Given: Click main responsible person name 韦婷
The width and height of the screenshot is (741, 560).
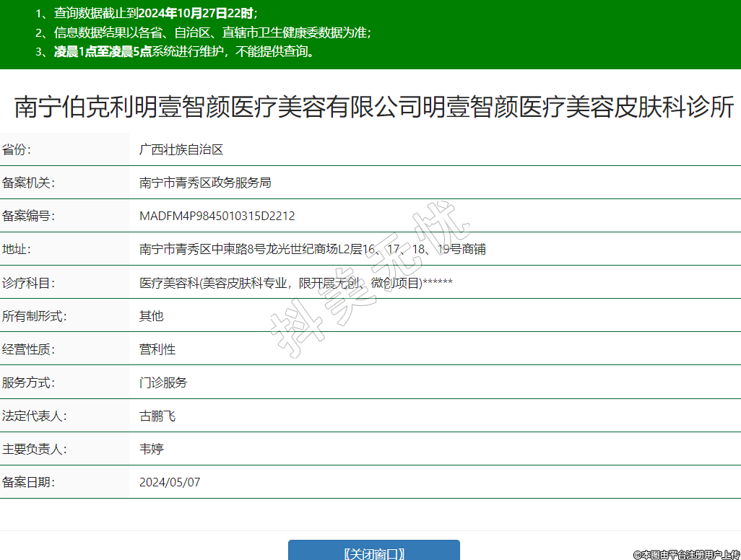Looking at the screenshot, I should tap(152, 449).
